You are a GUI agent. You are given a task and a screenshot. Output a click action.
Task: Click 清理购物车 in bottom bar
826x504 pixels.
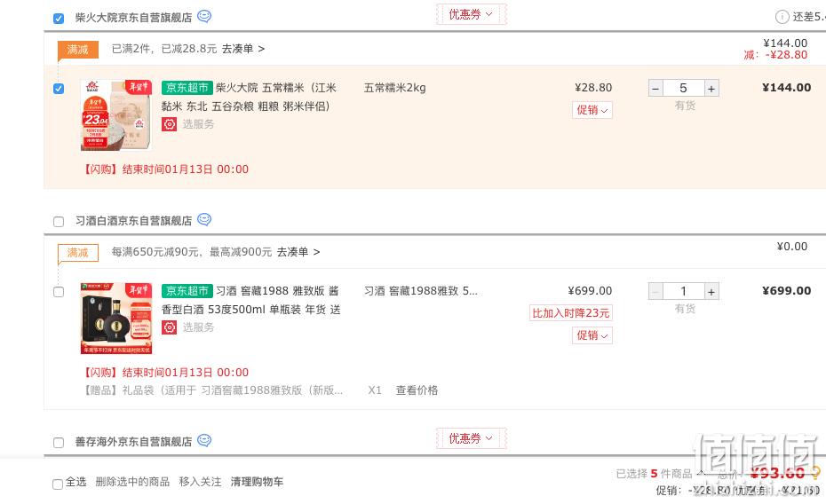point(257,482)
